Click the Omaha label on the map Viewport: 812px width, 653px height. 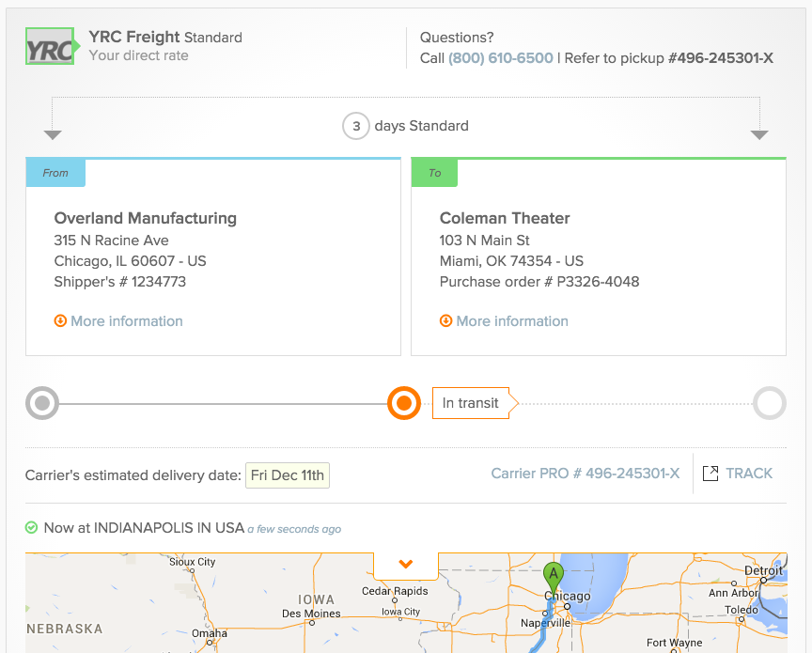pos(210,633)
